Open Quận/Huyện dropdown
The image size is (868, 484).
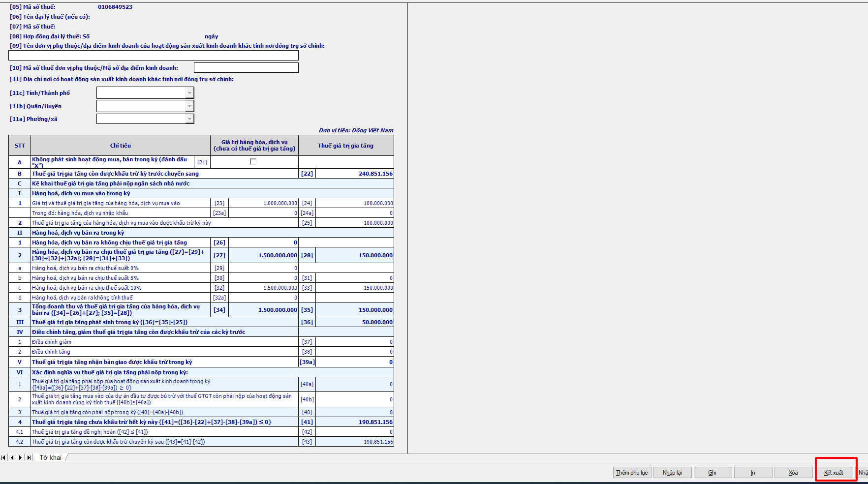pyautogui.click(x=189, y=106)
